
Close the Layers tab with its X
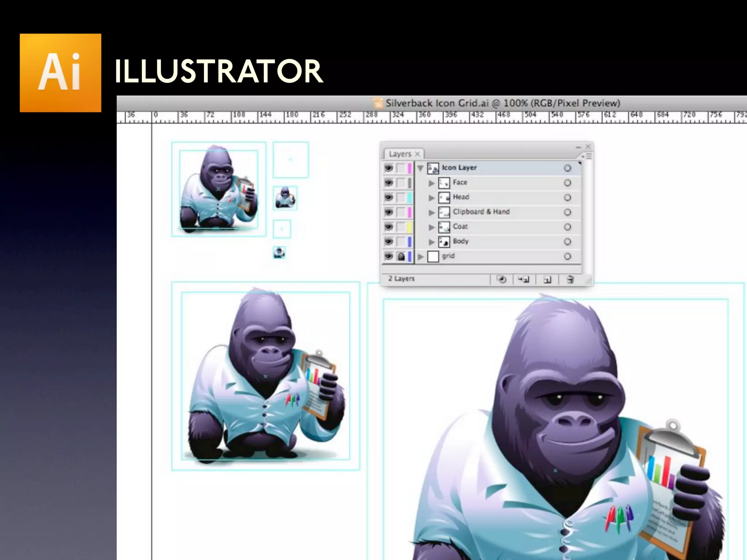click(418, 154)
